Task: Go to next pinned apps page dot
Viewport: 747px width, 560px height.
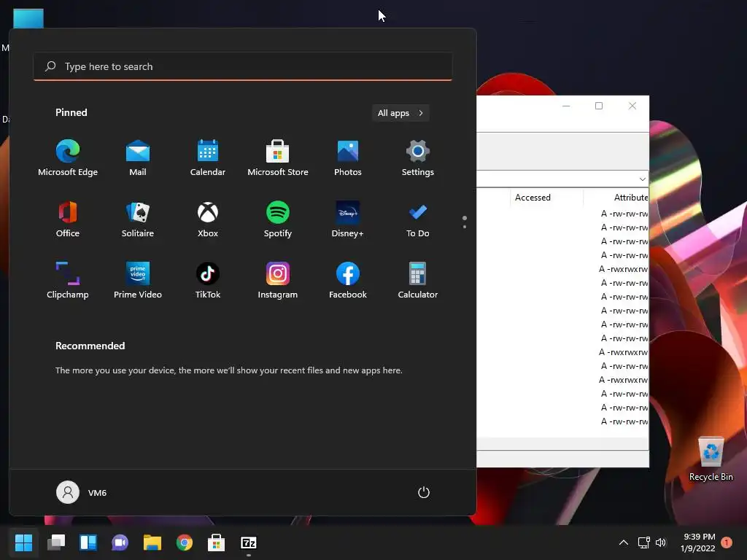Action: point(465,227)
